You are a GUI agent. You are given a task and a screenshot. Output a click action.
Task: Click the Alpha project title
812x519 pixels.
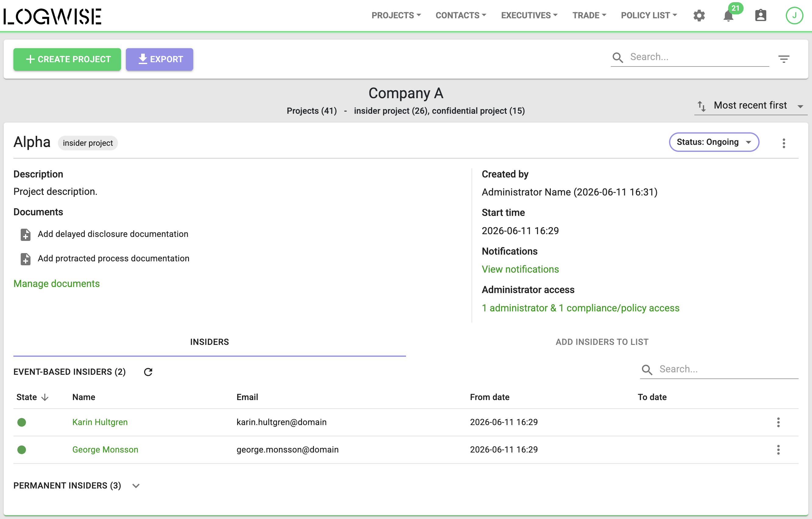pos(32,142)
